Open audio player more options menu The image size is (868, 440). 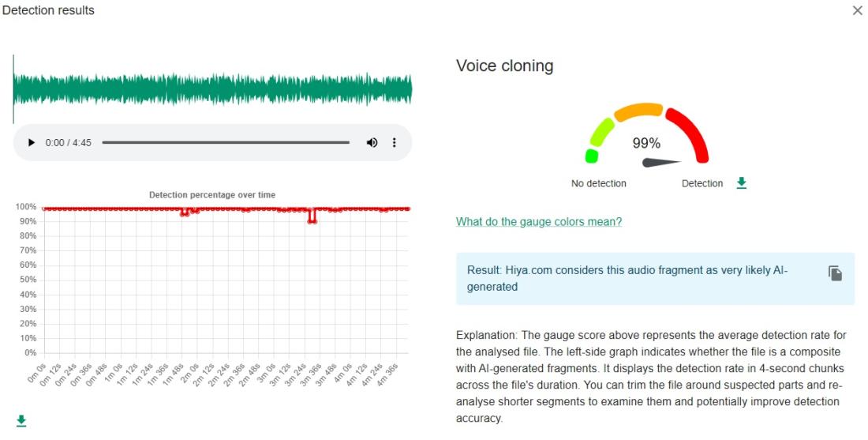(x=394, y=142)
